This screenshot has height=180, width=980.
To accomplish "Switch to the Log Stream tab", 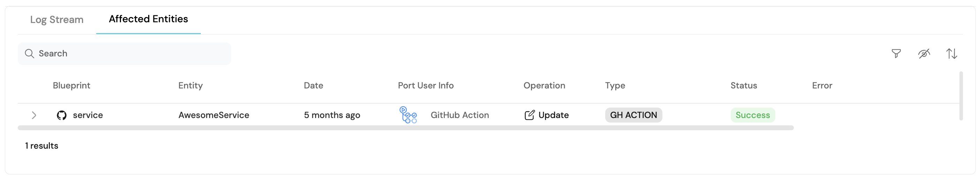I will (57, 20).
